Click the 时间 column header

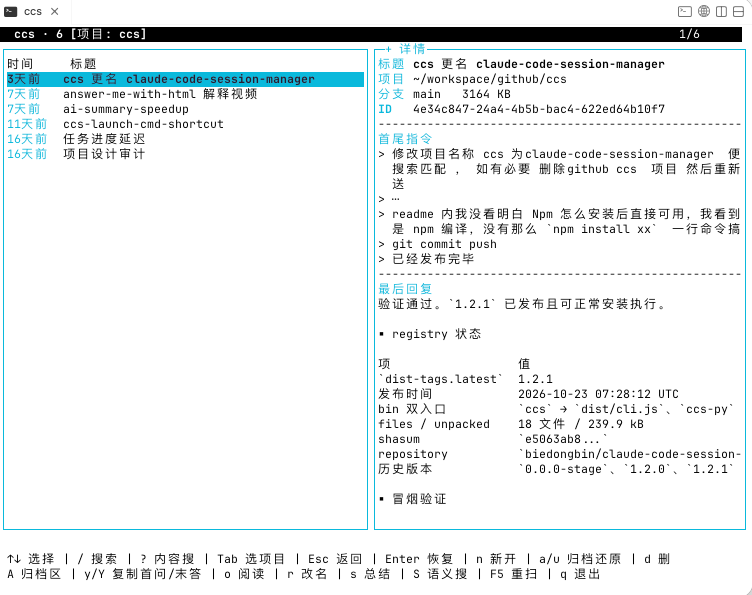point(20,64)
